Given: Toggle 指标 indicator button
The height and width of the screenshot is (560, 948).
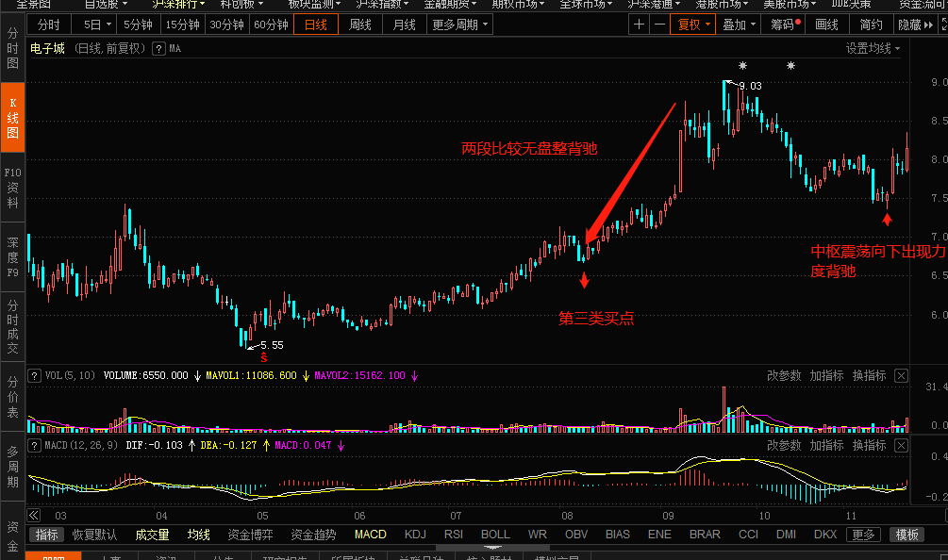Looking at the screenshot, I should 46,535.
